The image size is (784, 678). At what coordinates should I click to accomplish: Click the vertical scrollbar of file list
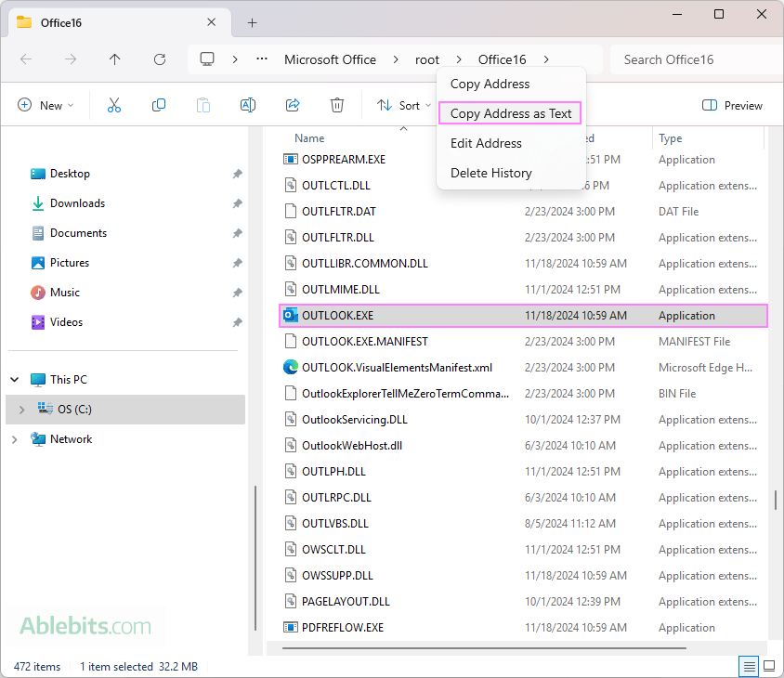click(x=776, y=500)
